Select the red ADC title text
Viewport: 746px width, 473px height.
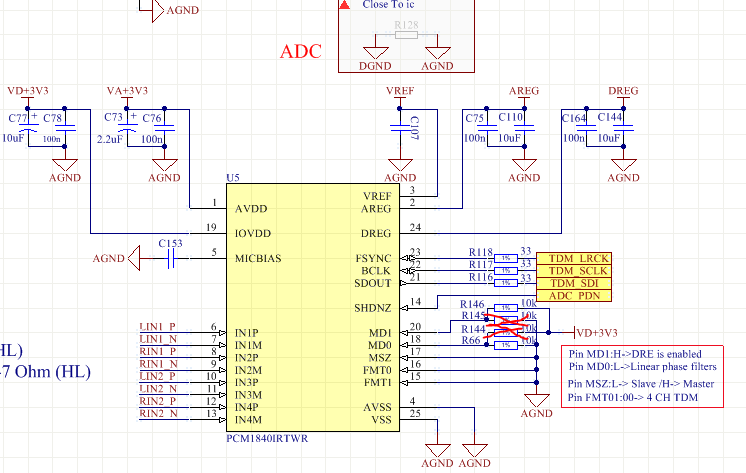[x=301, y=51]
